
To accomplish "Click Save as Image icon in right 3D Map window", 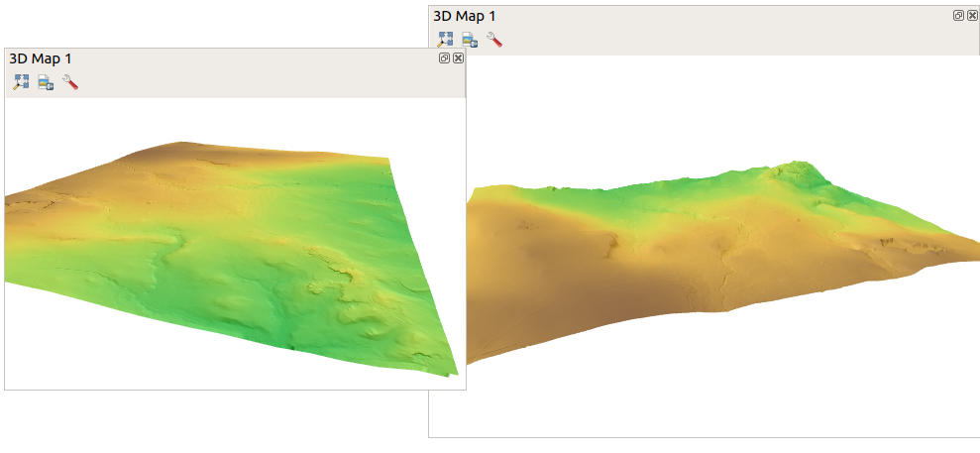I will (470, 40).
